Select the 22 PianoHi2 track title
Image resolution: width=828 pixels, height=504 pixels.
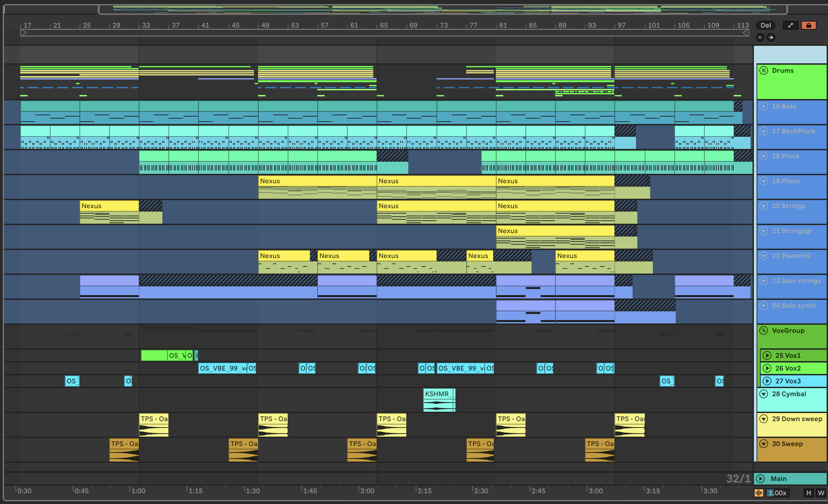791,256
